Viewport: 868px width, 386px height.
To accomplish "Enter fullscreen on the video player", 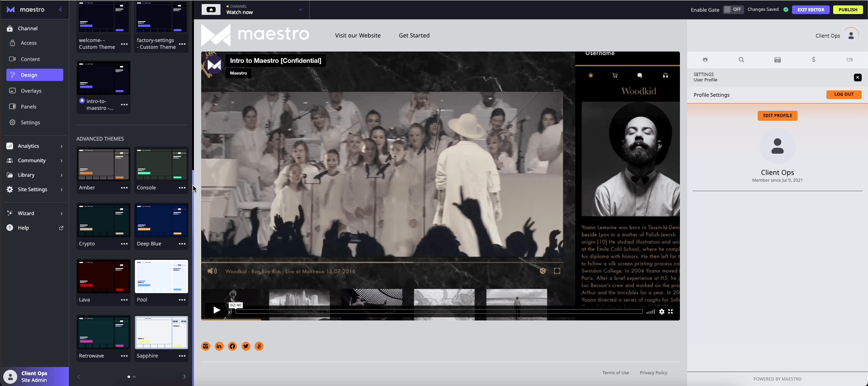I will click(x=670, y=311).
